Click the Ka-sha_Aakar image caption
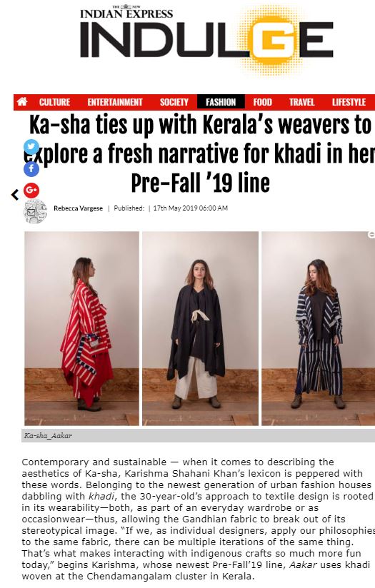This screenshot has width=375, height=588. (48, 436)
